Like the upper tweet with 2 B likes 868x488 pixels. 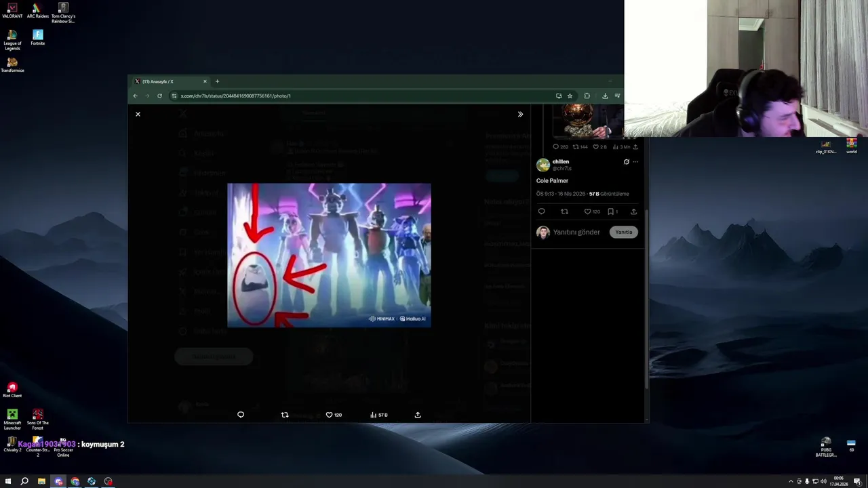(600, 147)
